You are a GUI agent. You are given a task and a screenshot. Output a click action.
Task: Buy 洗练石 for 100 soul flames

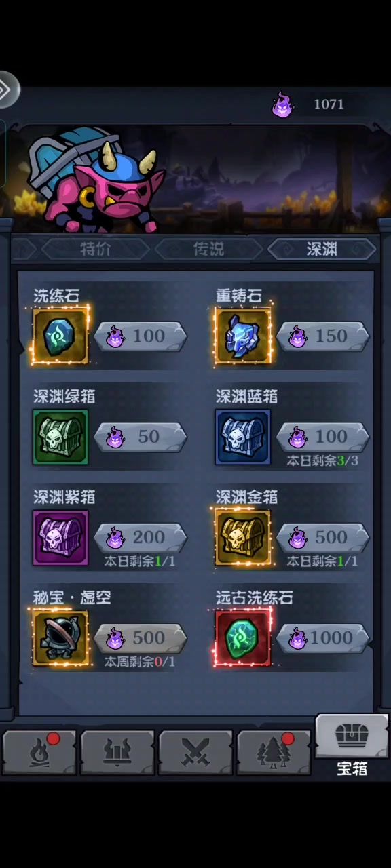[140, 336]
